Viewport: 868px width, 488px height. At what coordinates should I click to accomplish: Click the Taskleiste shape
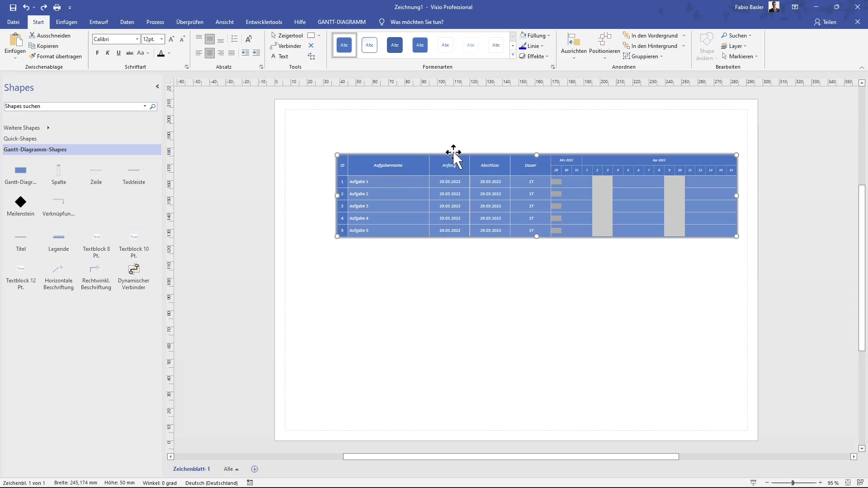pos(133,174)
